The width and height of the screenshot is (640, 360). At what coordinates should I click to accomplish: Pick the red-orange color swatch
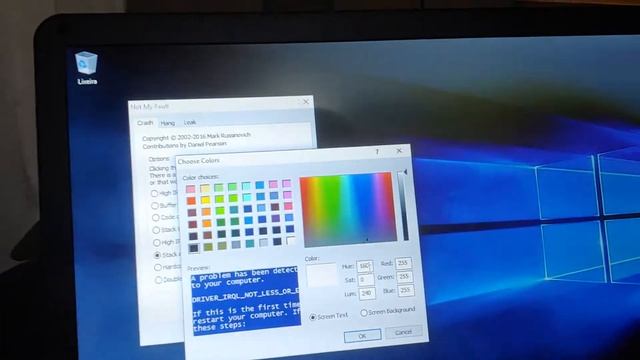(x=191, y=201)
